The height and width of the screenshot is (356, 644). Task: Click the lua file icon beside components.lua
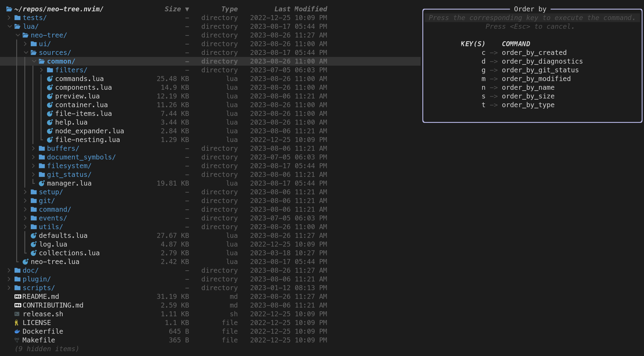tap(50, 87)
